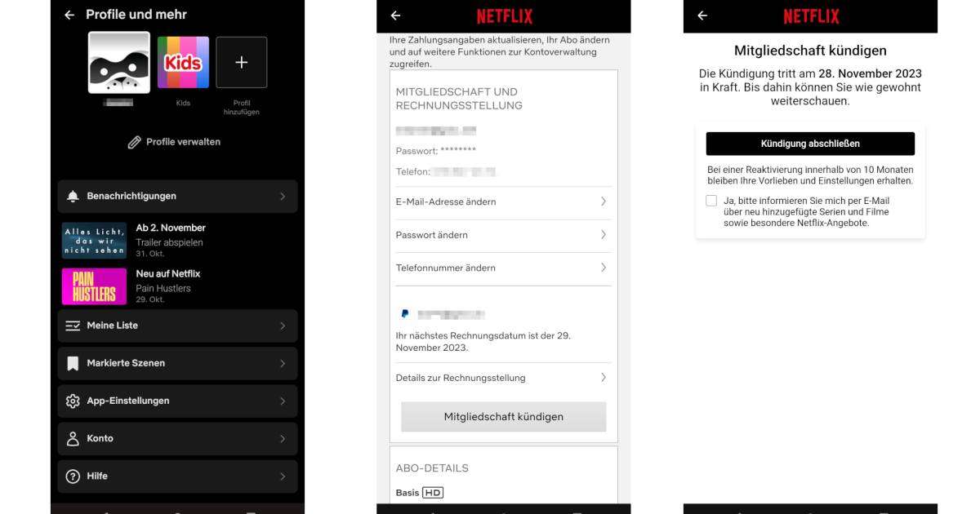
Task: Open the Pain Hustlers thumbnail
Action: [x=92, y=286]
